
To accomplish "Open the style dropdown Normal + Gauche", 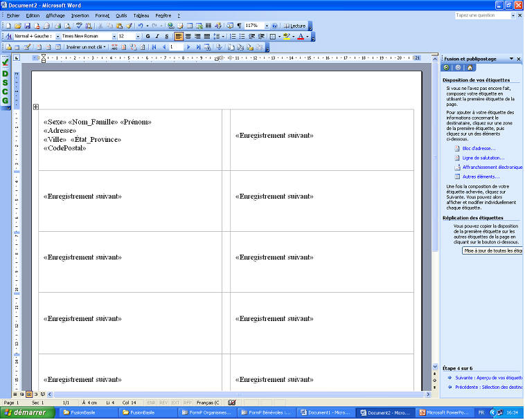I will coord(57,36).
